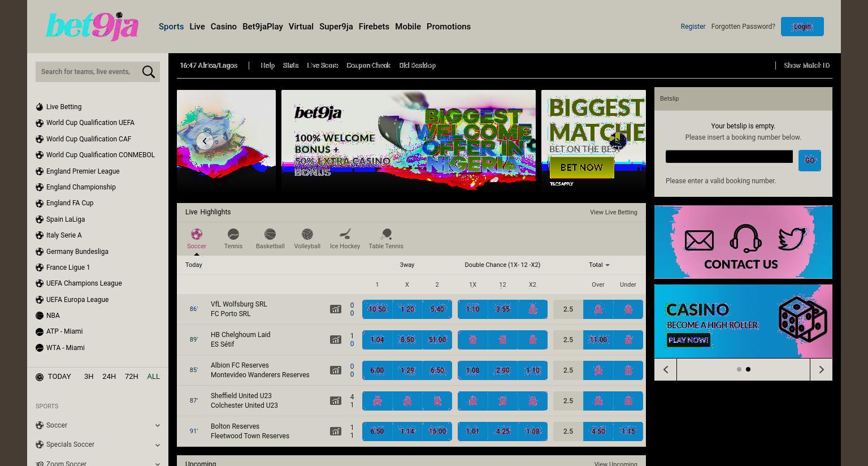Select first promo carousel dot
The height and width of the screenshot is (466, 868).
pos(739,369)
